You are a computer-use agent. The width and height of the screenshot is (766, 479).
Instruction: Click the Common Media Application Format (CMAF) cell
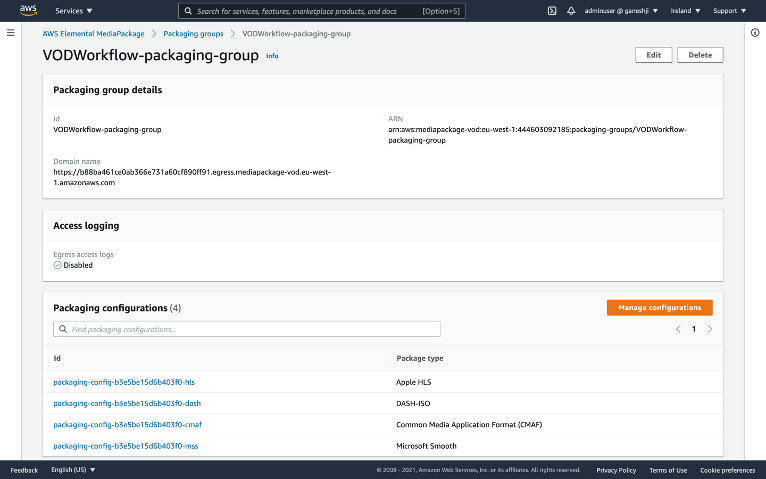469,425
